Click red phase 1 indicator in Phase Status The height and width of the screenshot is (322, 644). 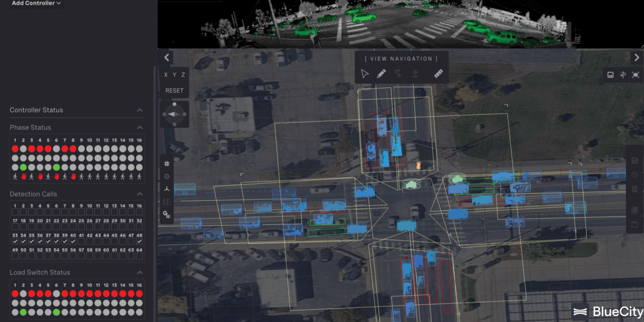point(15,149)
